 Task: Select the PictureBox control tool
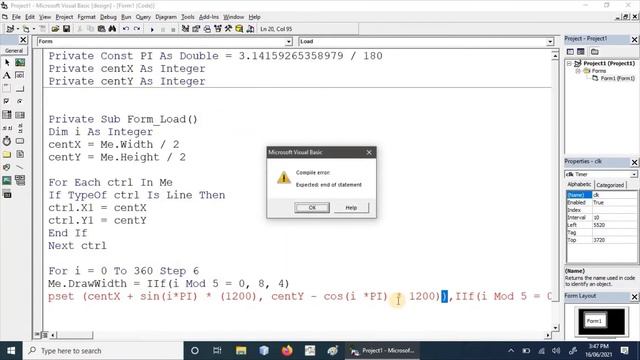20,62
